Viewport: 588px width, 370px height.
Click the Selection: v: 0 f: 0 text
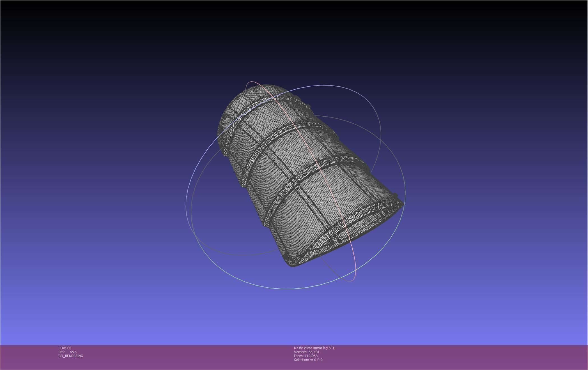coord(308,360)
